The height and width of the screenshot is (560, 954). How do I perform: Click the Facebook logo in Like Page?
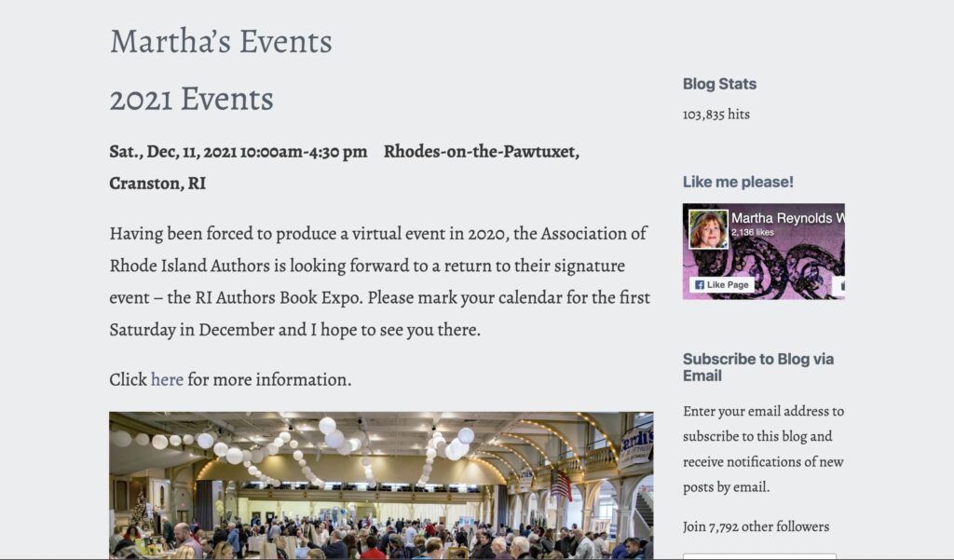point(699,285)
